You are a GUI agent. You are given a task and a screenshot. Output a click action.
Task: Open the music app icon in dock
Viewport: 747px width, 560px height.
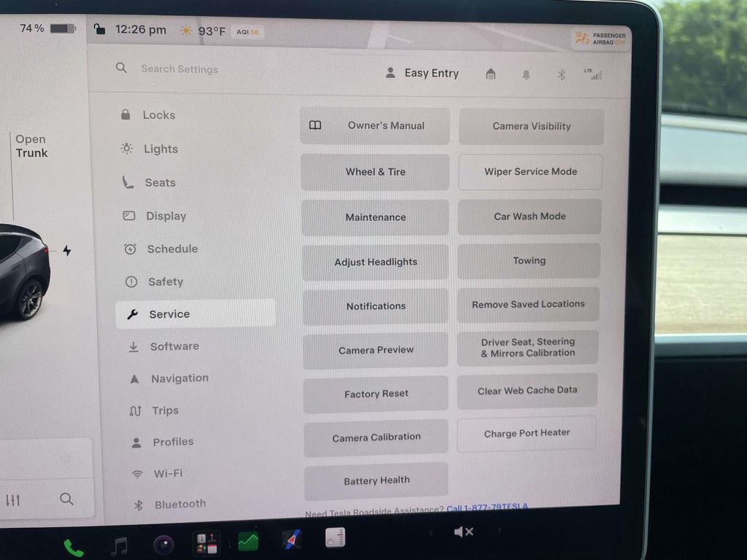tap(119, 546)
